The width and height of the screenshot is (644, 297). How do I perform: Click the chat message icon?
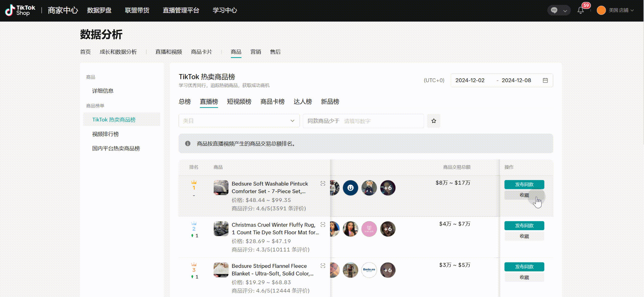coord(554,10)
